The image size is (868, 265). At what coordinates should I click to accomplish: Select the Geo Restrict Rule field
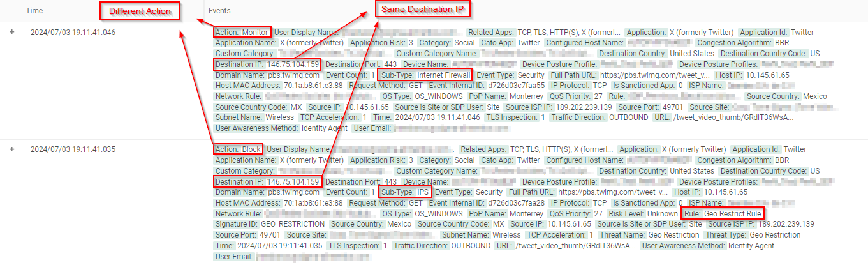coord(722,213)
